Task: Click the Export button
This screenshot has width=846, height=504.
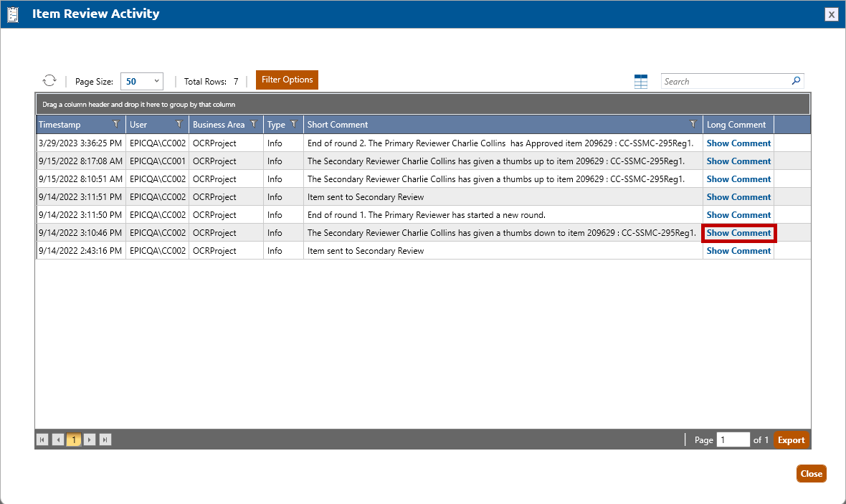Action: (792, 440)
